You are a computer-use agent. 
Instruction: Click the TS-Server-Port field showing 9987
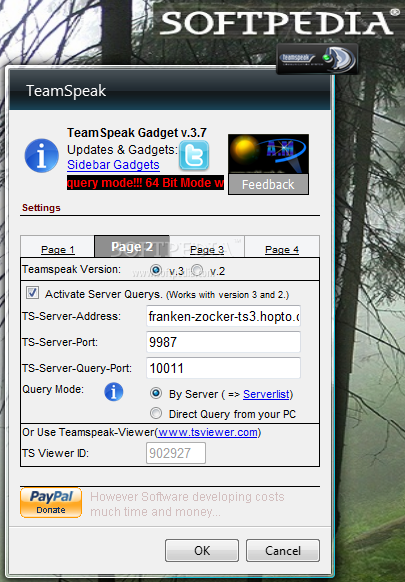click(223, 342)
